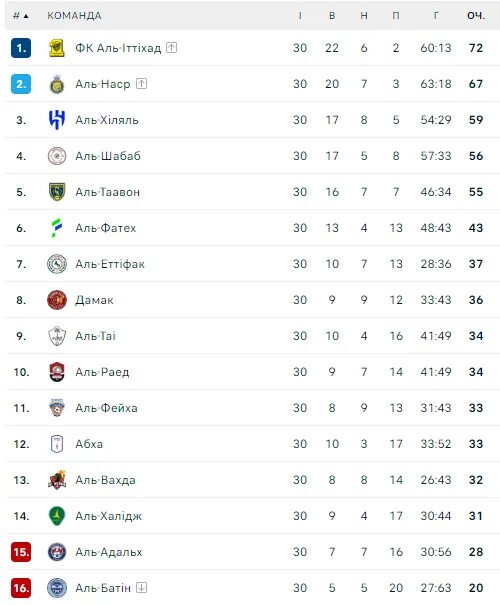Click the dark blue position 1 badge
The width and height of the screenshot is (500, 605).
tap(21, 48)
